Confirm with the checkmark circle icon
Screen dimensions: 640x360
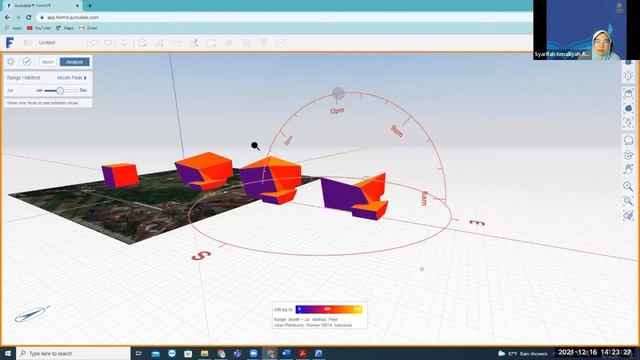pyautogui.click(x=27, y=62)
